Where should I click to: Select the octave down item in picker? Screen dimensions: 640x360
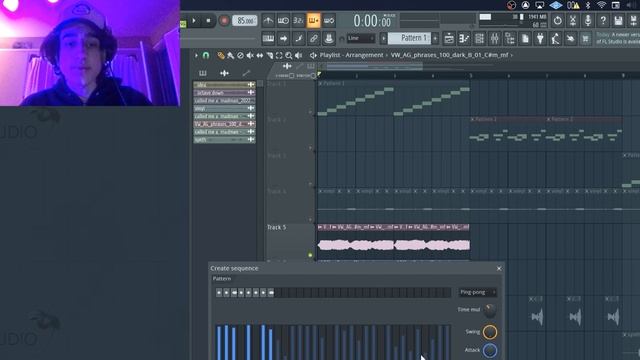(x=224, y=93)
